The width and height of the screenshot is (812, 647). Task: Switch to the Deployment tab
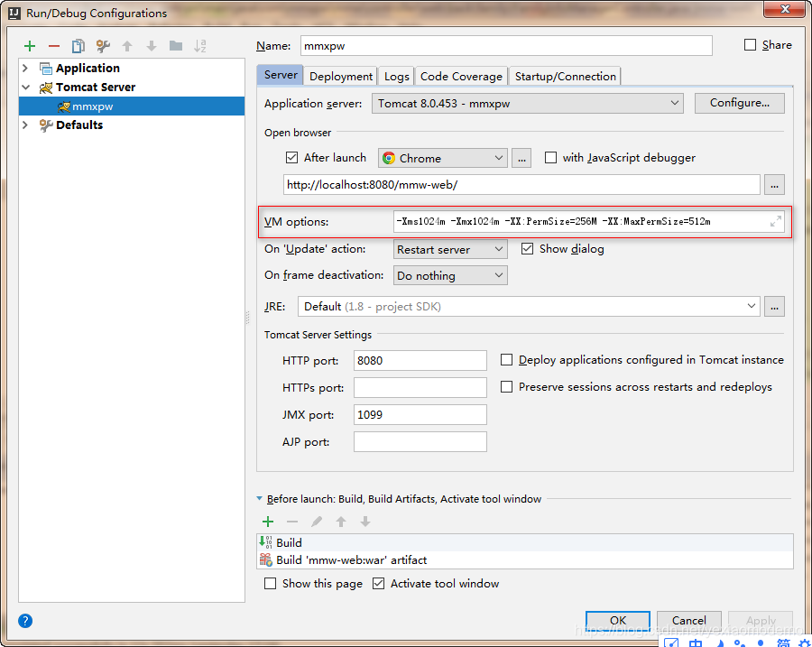(340, 76)
